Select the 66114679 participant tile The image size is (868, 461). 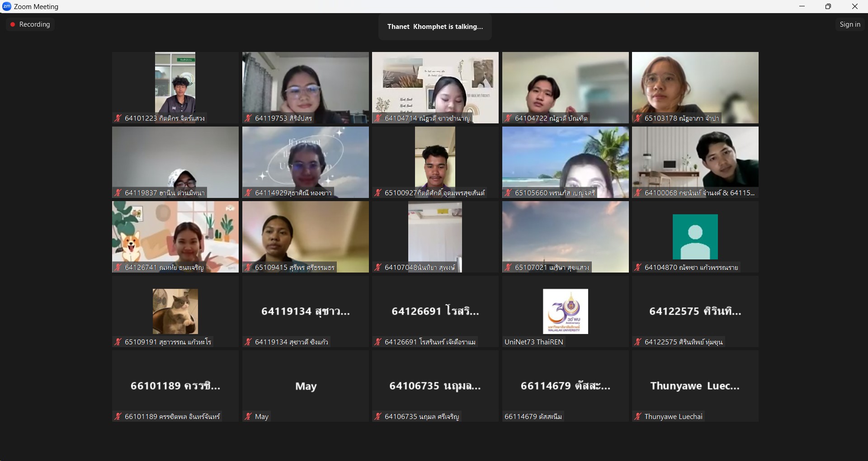pyautogui.click(x=565, y=386)
